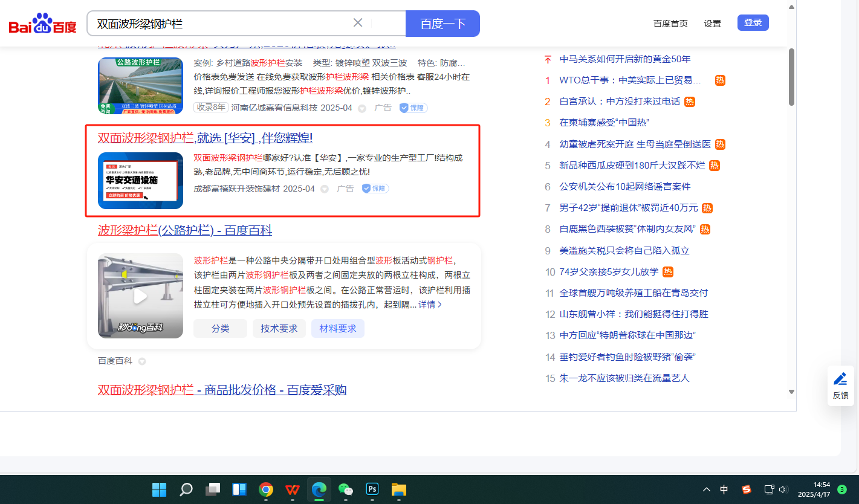Select the 技术要求 tab in Baike card

coord(279,329)
